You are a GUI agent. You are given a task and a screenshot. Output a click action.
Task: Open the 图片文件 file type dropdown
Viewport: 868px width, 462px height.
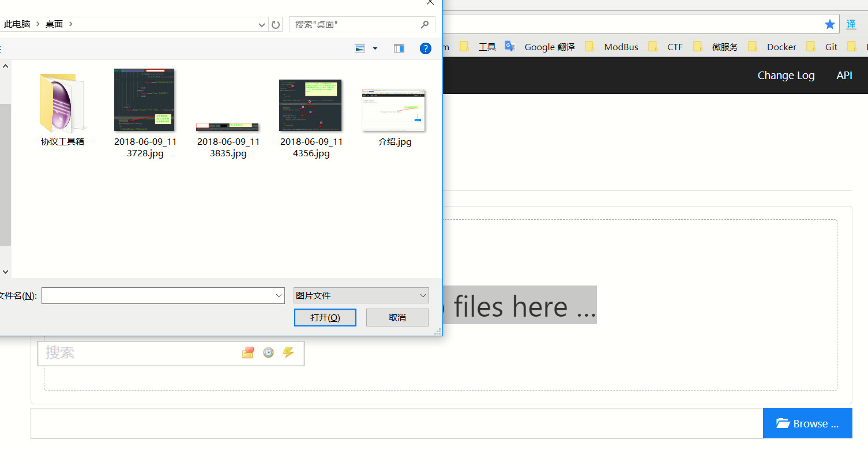pyautogui.click(x=361, y=295)
